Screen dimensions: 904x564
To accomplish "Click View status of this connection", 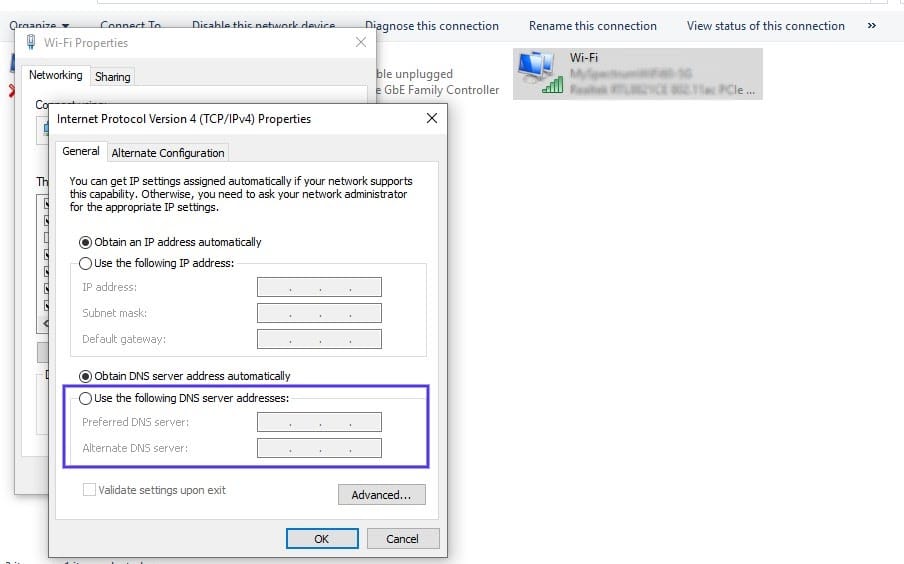I will click(766, 26).
